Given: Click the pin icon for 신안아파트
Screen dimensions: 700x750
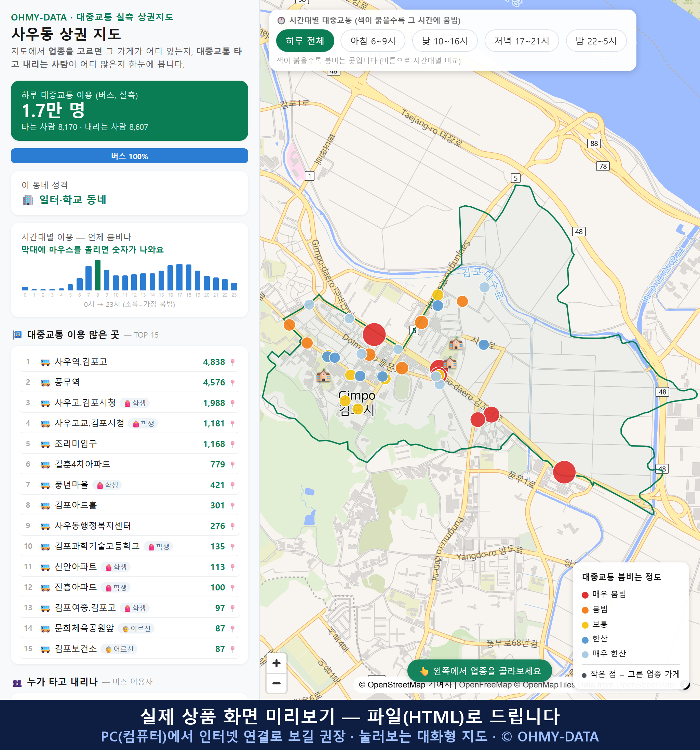Looking at the screenshot, I should click(232, 567).
